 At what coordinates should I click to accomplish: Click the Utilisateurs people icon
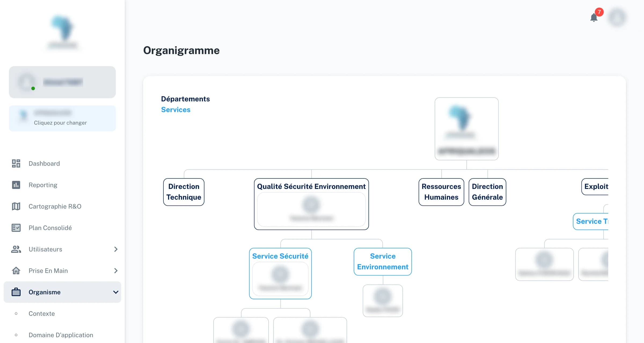point(16,249)
